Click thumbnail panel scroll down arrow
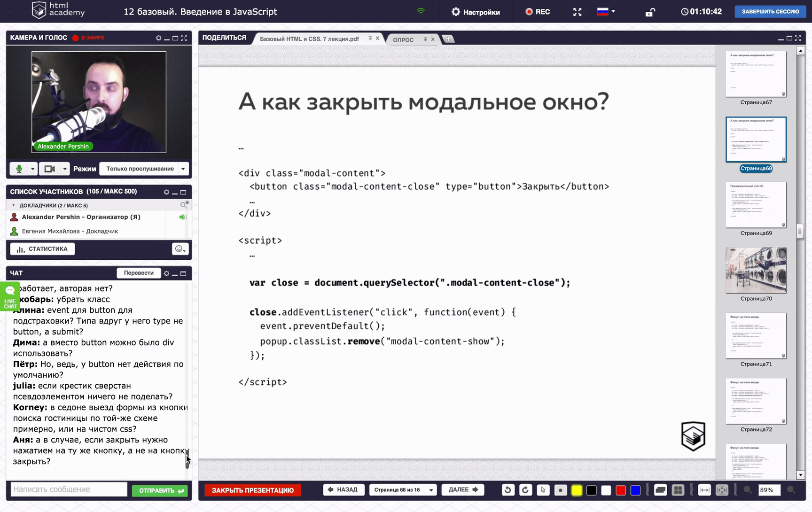This screenshot has height=512, width=812. pos(801,475)
